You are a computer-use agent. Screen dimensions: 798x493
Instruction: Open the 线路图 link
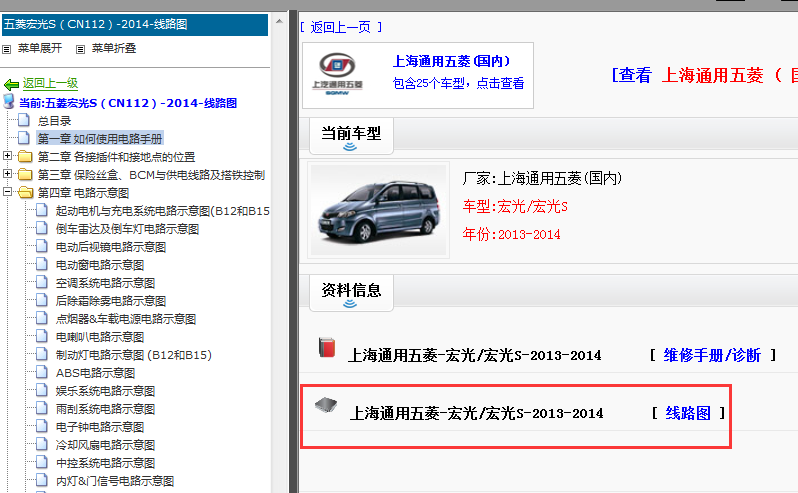pyautogui.click(x=688, y=413)
